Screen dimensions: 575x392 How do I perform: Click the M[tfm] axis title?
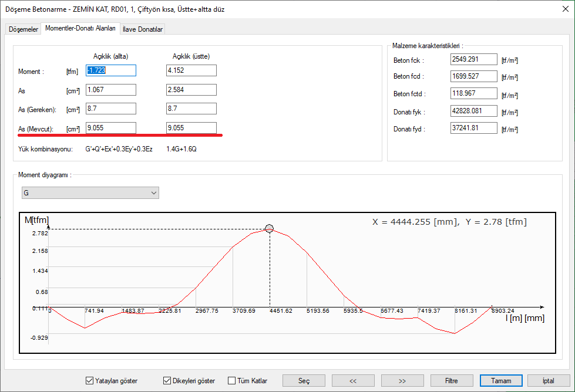coord(36,220)
